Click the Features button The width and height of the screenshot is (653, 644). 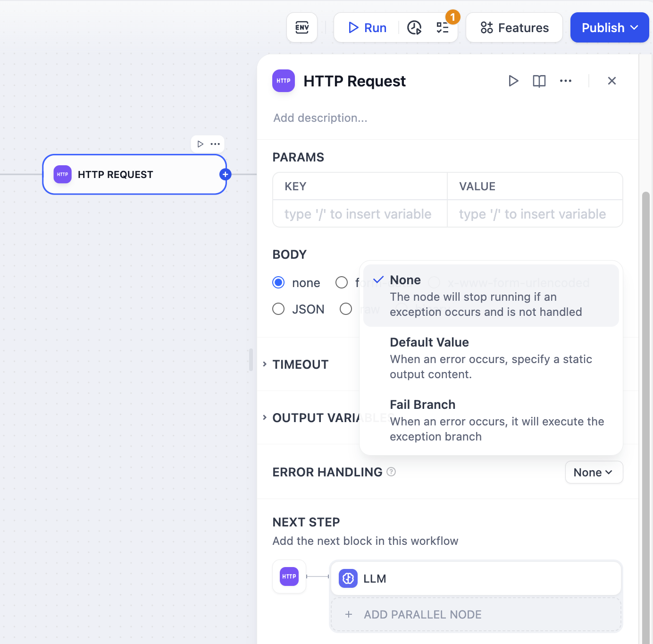tap(514, 28)
